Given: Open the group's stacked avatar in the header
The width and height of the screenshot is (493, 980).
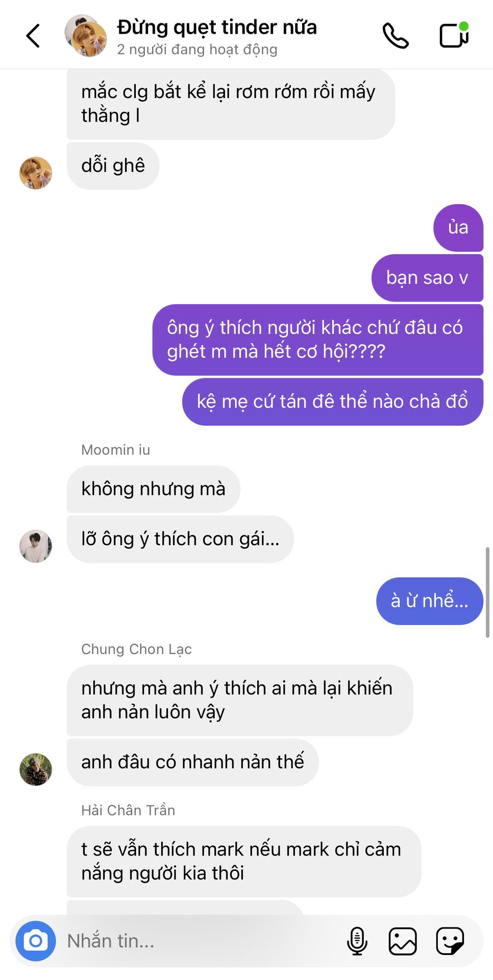Looking at the screenshot, I should [x=86, y=36].
